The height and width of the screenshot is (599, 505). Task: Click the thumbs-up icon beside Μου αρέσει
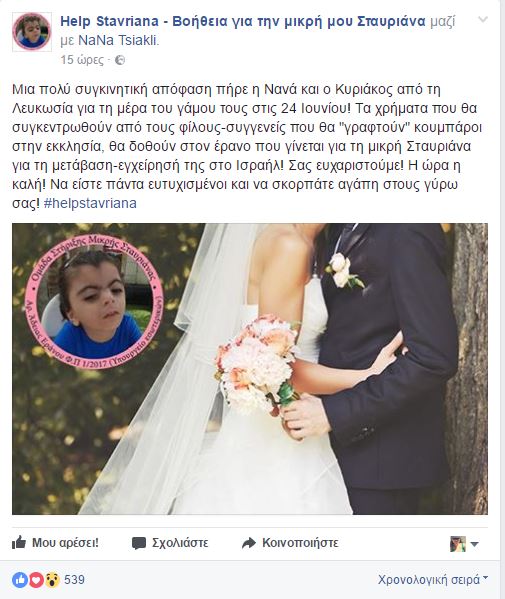(x=19, y=542)
